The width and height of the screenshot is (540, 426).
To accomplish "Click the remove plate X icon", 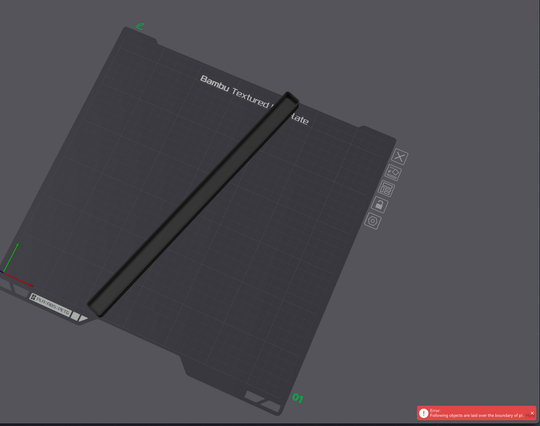I will pos(399,157).
